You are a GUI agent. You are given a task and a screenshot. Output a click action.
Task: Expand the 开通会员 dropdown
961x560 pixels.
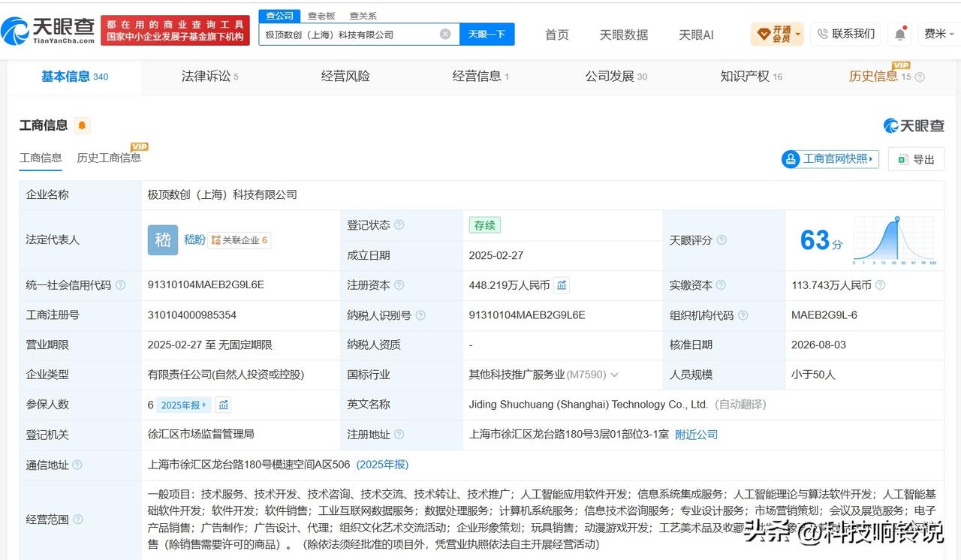(797, 35)
